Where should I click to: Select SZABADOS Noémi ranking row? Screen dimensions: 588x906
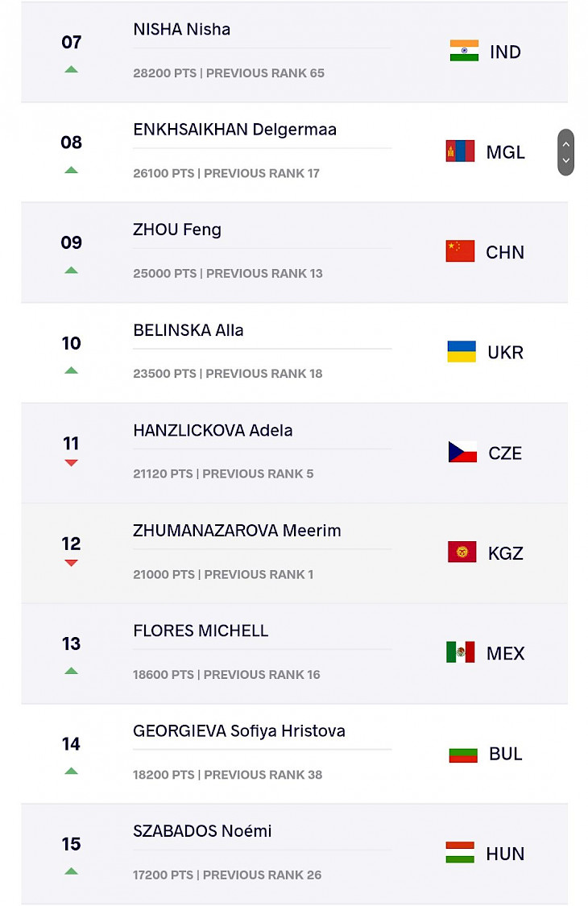[294, 854]
